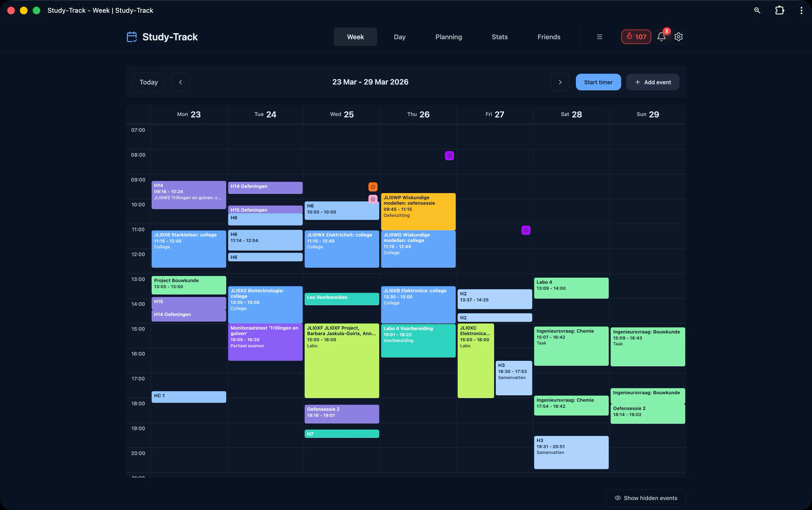Click the Start timer button
812x510 pixels.
pyautogui.click(x=598, y=82)
